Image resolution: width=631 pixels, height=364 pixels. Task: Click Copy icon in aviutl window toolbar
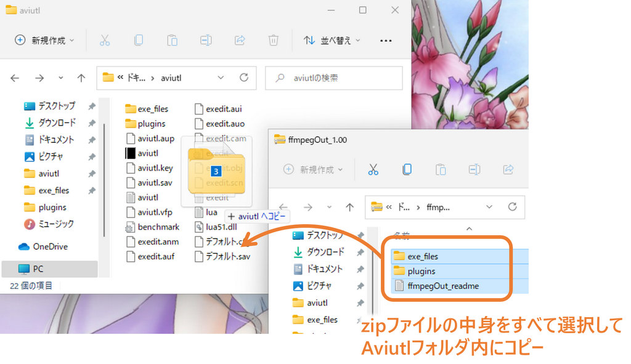pos(139,40)
